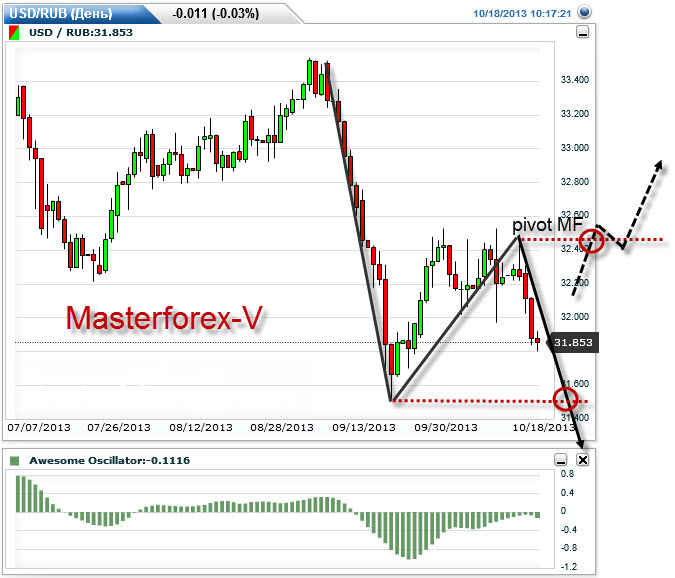Screen dimensions: 675x578
Task: Click the 0.8 oscillator axis label
Action: click(567, 474)
